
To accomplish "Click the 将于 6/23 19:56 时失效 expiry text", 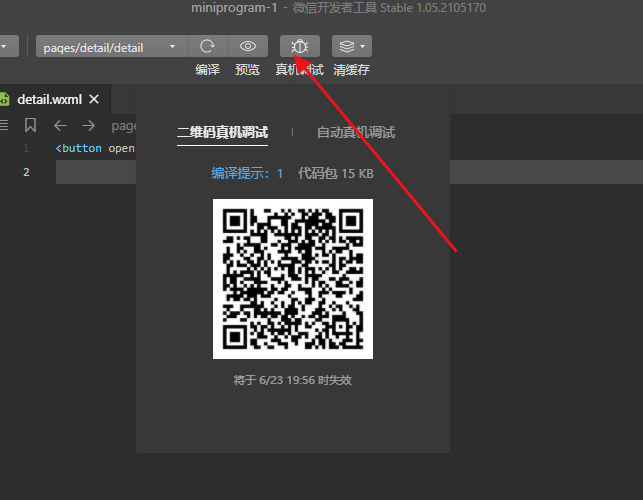I will coord(292,380).
